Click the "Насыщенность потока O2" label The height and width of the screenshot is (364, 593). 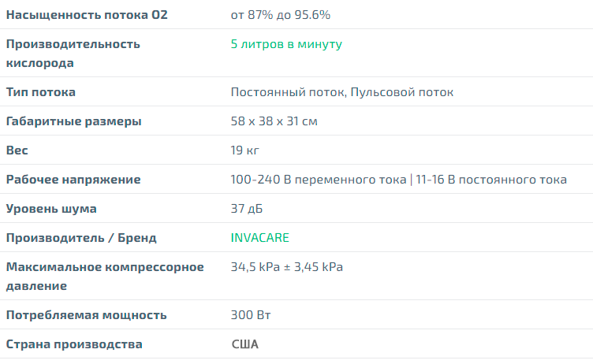pos(87,15)
